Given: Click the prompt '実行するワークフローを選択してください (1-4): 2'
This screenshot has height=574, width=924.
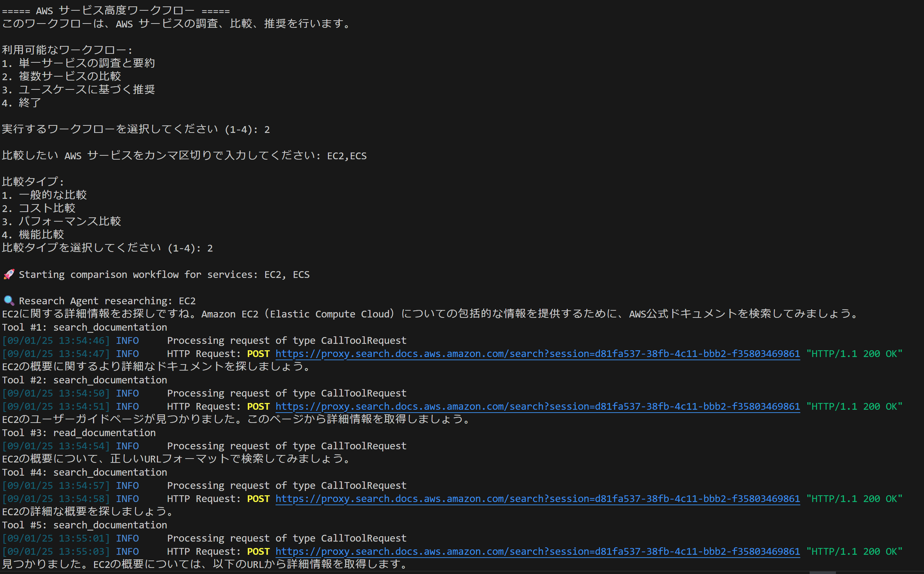Looking at the screenshot, I should click(136, 129).
